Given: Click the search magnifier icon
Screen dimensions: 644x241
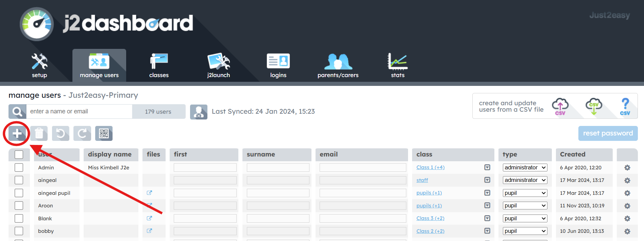Looking at the screenshot, I should (17, 111).
